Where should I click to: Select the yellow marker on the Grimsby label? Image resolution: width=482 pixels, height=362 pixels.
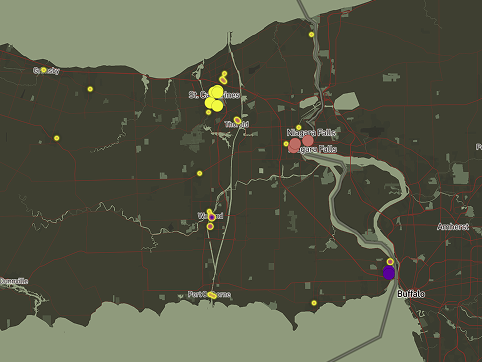click(44, 70)
